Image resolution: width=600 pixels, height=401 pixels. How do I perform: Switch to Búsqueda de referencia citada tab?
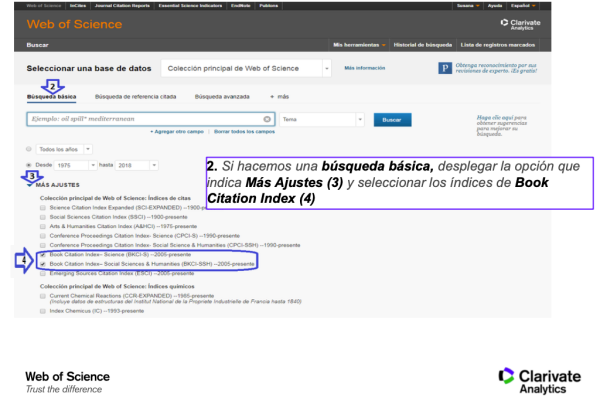[x=135, y=97]
